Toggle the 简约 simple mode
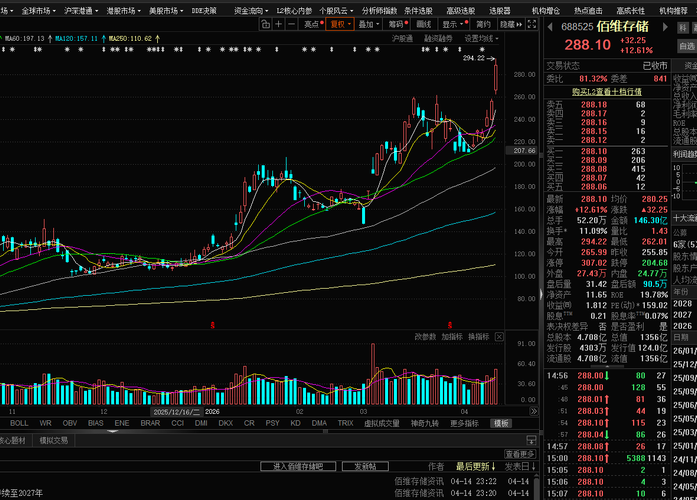The image size is (697, 500). 484,24
